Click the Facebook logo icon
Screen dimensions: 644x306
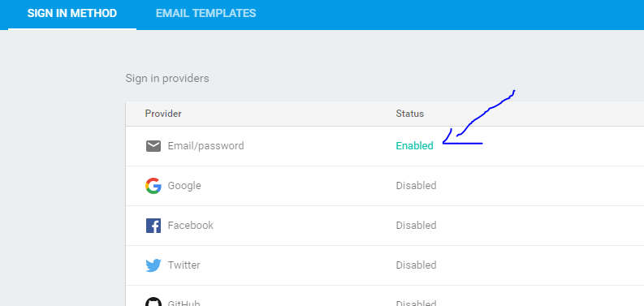coord(153,226)
